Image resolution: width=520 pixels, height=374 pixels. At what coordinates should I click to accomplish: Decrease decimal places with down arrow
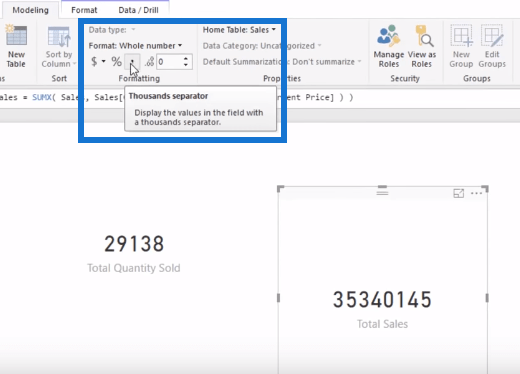186,65
